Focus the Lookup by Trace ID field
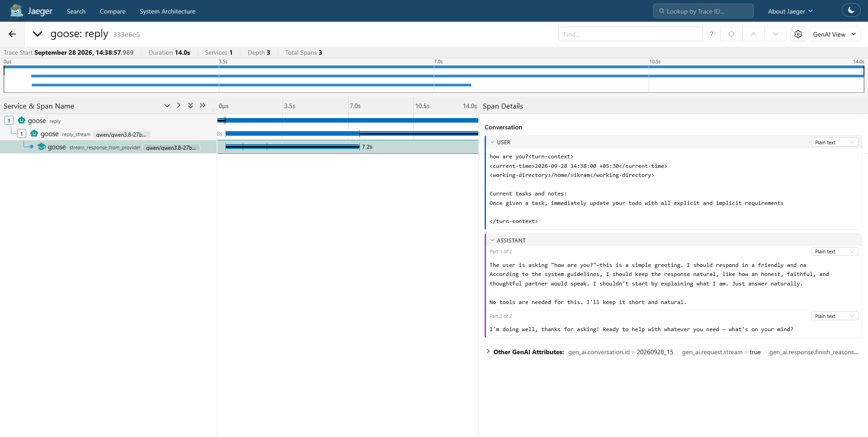 (703, 11)
